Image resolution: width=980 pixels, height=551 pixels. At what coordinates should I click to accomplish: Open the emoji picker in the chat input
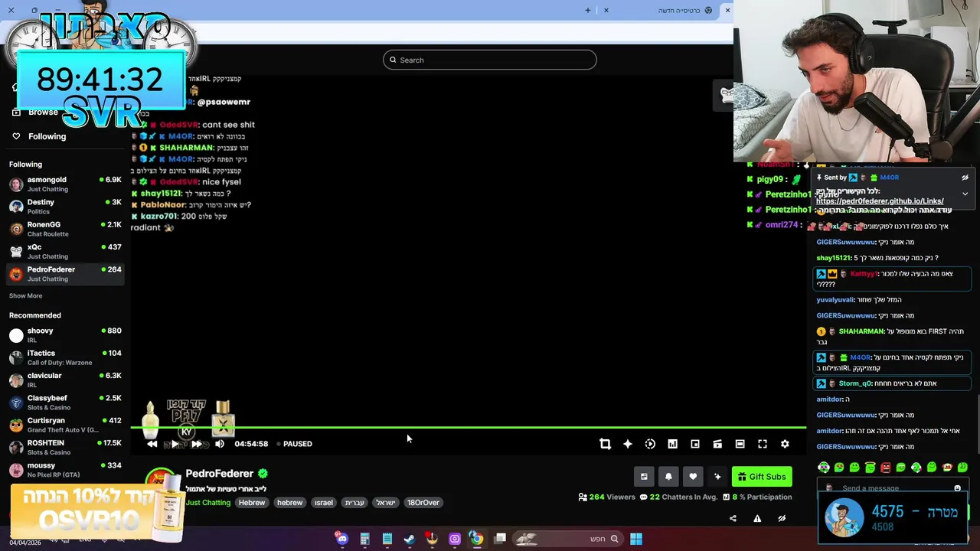[957, 488]
